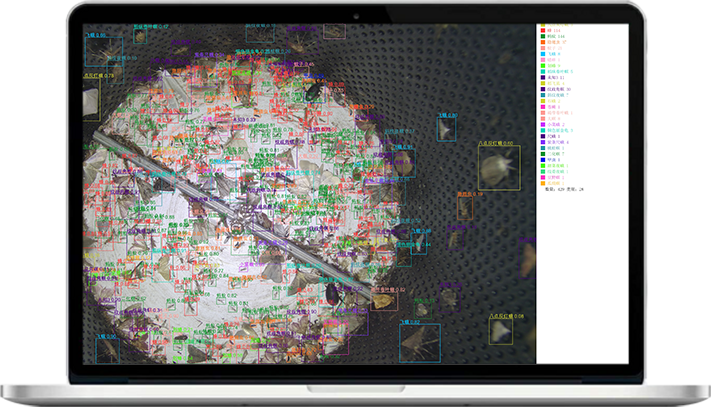Image resolution: width=711 pixels, height=407 pixels.
Task: Click the large cyan 飞蛾 box at bottom center
Action: [420, 341]
